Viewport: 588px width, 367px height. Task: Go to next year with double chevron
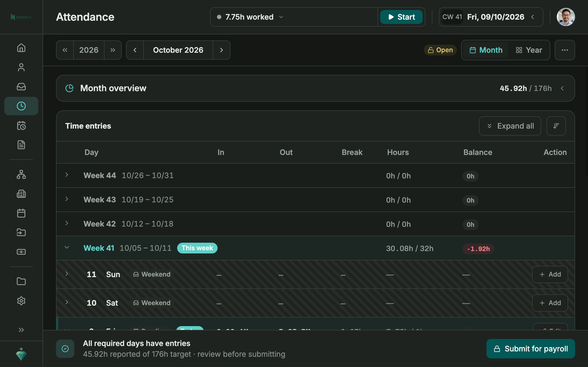pyautogui.click(x=113, y=50)
